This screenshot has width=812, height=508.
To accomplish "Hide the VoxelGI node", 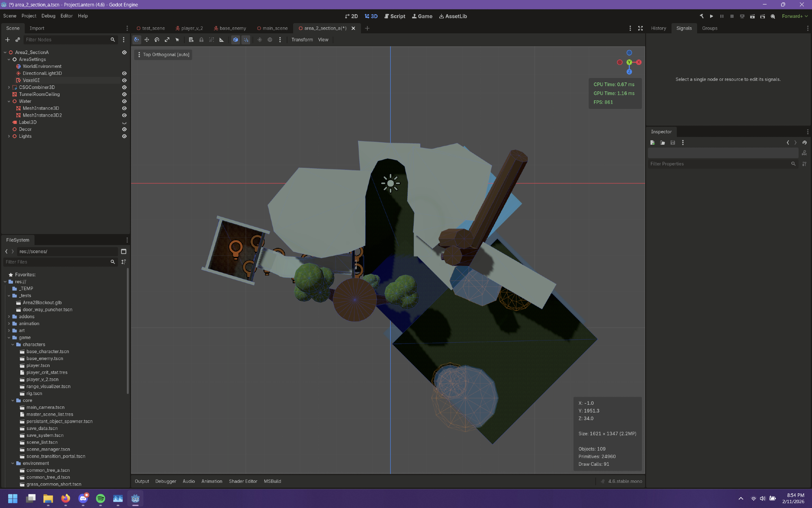I will coord(124,80).
